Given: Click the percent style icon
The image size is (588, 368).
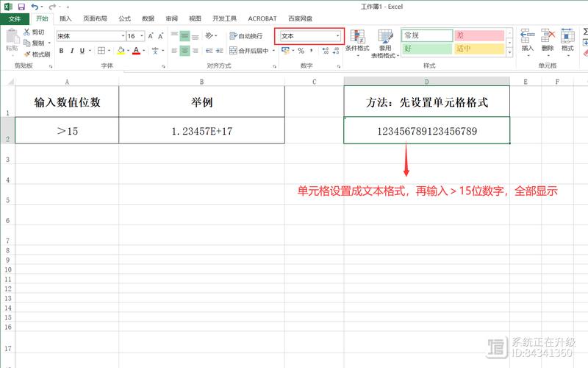Looking at the screenshot, I should pos(301,50).
